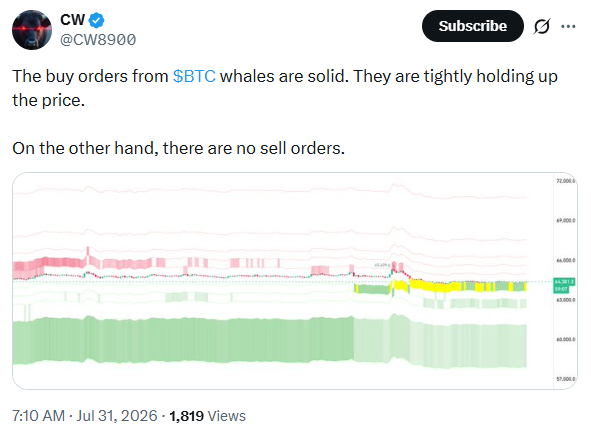Enlarge the BTC order-book chart image

[295, 281]
